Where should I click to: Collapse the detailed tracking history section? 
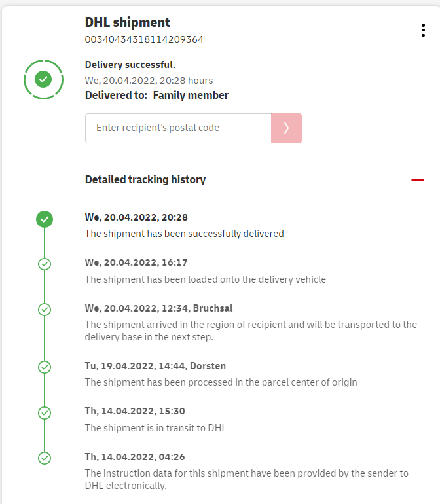tap(417, 180)
